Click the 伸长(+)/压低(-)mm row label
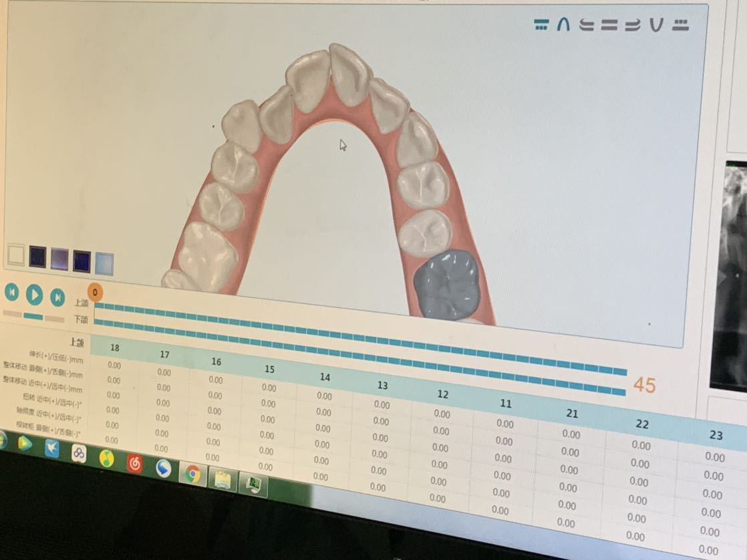 pyautogui.click(x=56, y=356)
